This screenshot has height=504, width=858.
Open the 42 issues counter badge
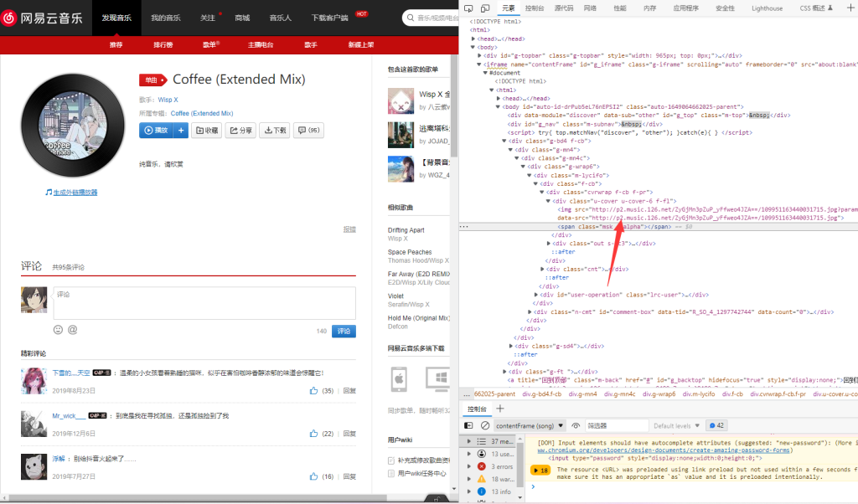(x=716, y=425)
